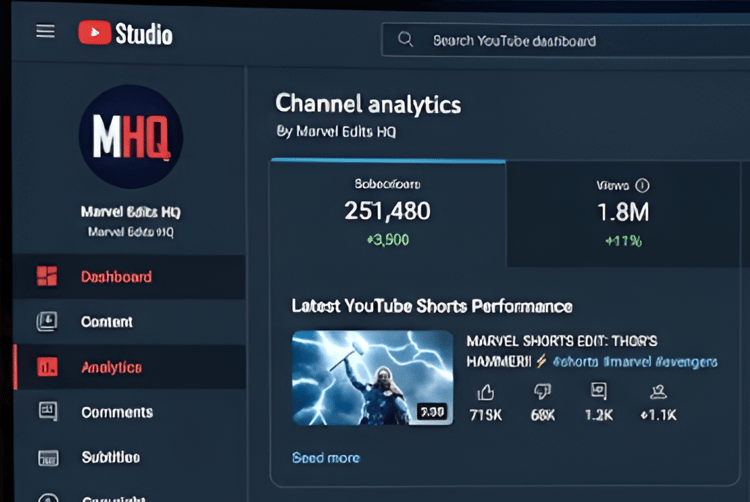The image size is (750, 502).
Task: Select the Views analytics tab
Action: [623, 214]
